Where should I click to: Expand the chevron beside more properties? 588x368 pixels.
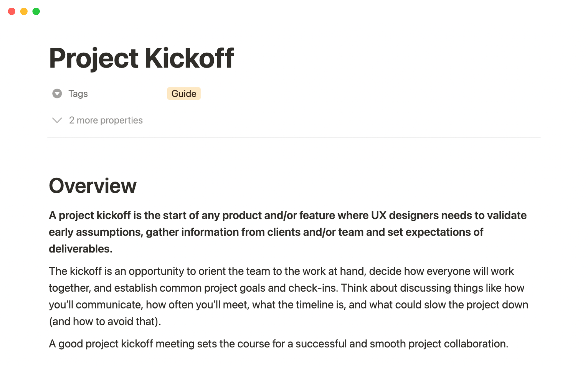point(57,120)
